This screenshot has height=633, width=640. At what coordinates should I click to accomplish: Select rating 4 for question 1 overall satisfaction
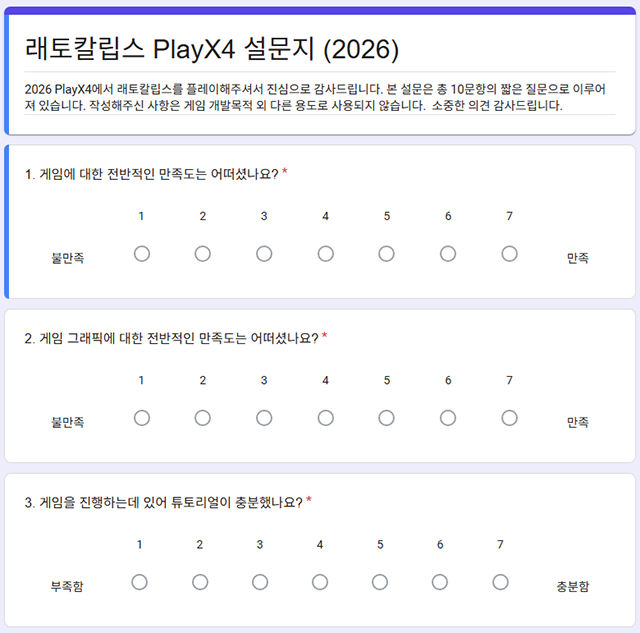click(x=325, y=254)
